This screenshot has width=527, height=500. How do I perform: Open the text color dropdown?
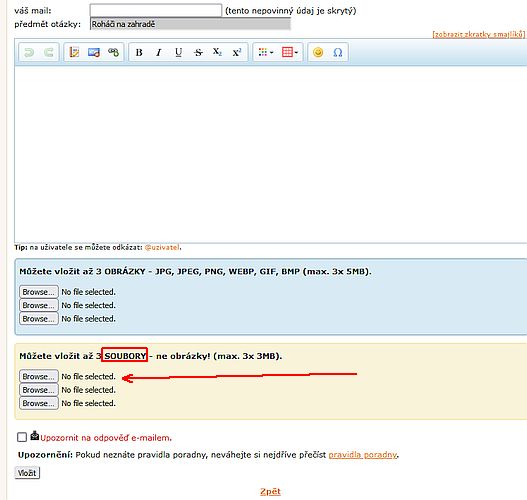point(266,52)
